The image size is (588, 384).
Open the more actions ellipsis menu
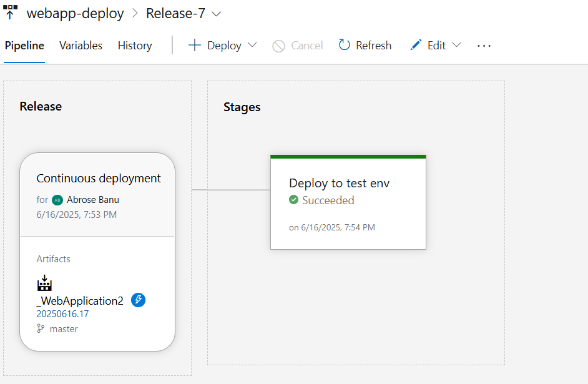484,46
